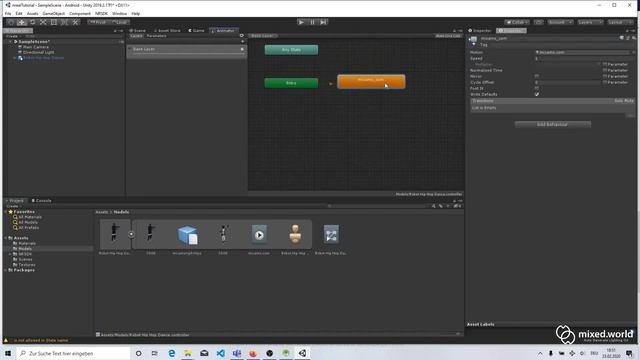Open the Inspector help book icon
The image size is (640, 360).
pos(622,38)
